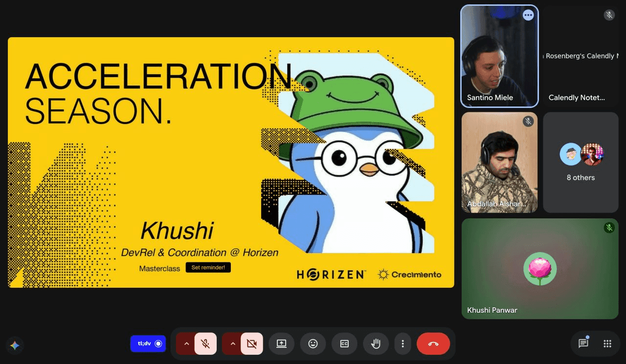Viewport: 626px width, 364px height.
Task: Click Khushi Panwar's lotus avatar
Action: [x=540, y=269]
